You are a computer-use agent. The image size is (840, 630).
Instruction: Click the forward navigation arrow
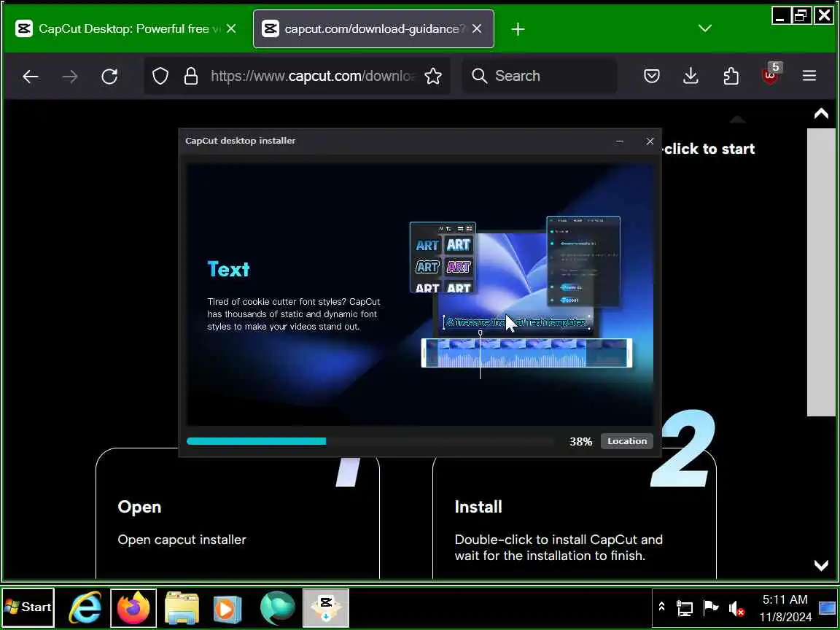(x=70, y=77)
